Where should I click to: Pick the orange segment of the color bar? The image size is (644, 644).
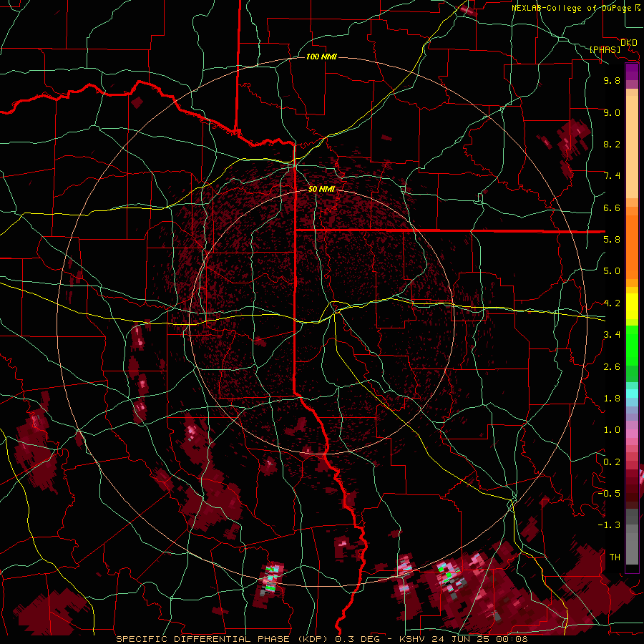click(x=632, y=248)
